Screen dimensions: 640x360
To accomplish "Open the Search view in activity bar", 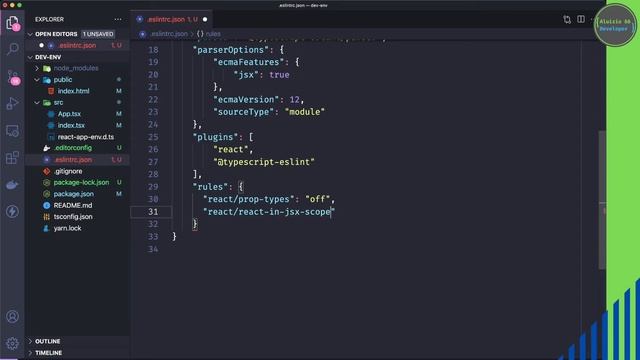I will [x=12, y=49].
